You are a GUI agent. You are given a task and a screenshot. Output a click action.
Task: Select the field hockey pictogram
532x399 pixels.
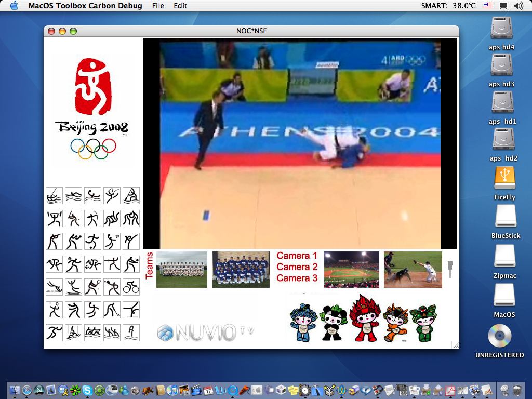point(112,310)
